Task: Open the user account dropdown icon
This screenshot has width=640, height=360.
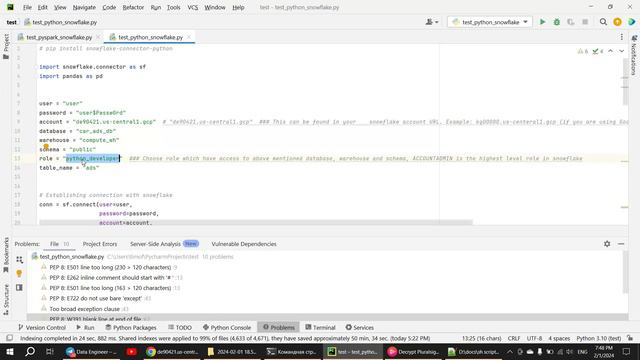Action: click(432, 22)
